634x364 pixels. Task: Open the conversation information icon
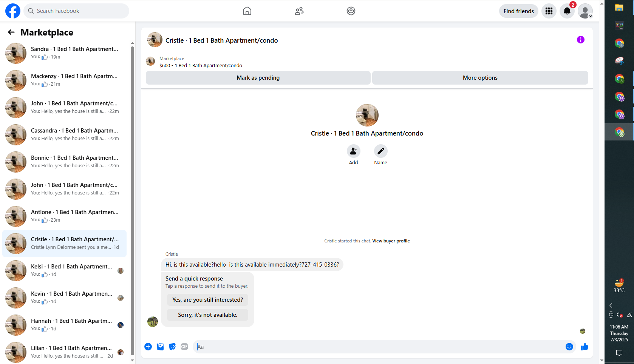click(581, 40)
